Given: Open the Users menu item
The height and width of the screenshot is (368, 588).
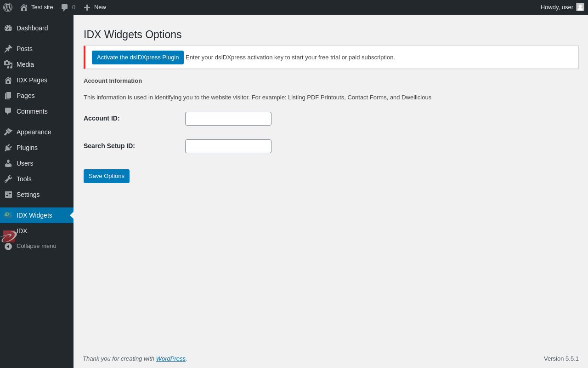Looking at the screenshot, I should (37, 163).
